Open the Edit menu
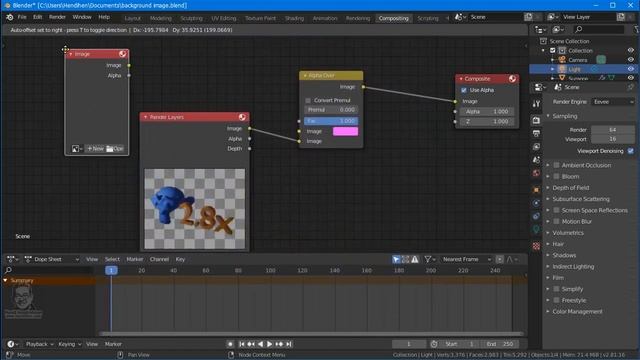The height and width of the screenshot is (360, 640). pyautogui.click(x=38, y=17)
